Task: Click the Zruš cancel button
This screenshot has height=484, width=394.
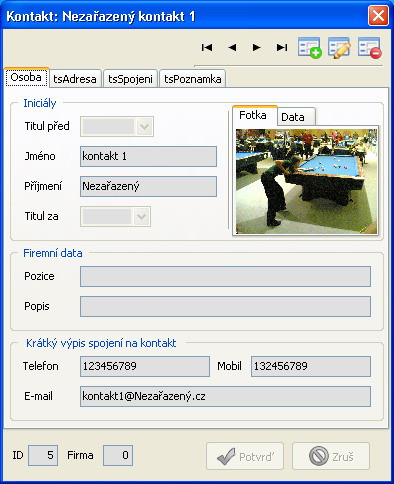Action: coord(331,456)
